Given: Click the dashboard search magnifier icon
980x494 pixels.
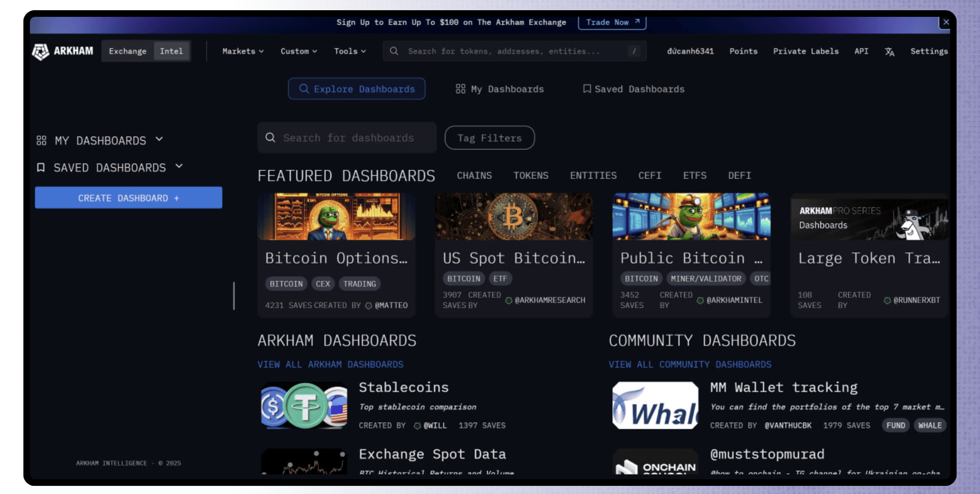Looking at the screenshot, I should pos(270,138).
